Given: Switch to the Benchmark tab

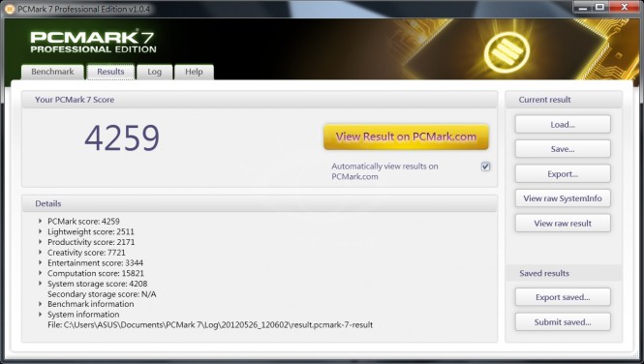Looking at the screenshot, I should pyautogui.click(x=52, y=72).
